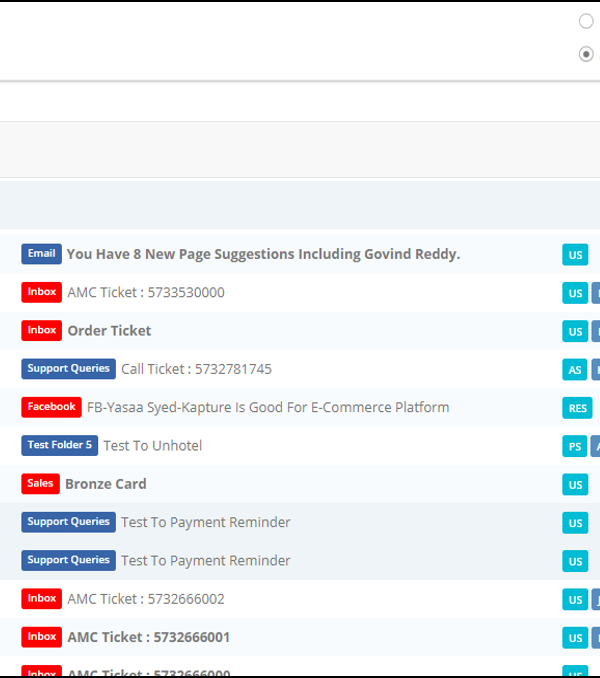Image resolution: width=600 pixels, height=678 pixels.
Task: Open 'You Have 8 New Page Suggestions' ticket
Action: [x=263, y=254]
